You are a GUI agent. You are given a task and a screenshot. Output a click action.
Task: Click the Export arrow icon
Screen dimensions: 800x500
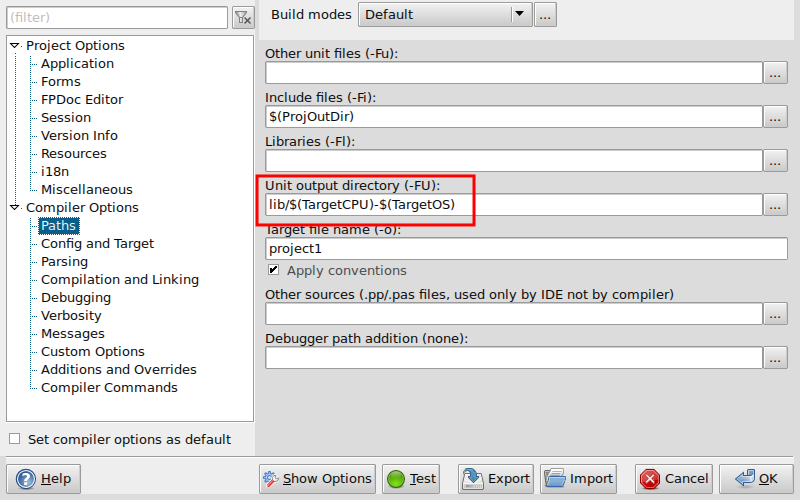click(472, 479)
